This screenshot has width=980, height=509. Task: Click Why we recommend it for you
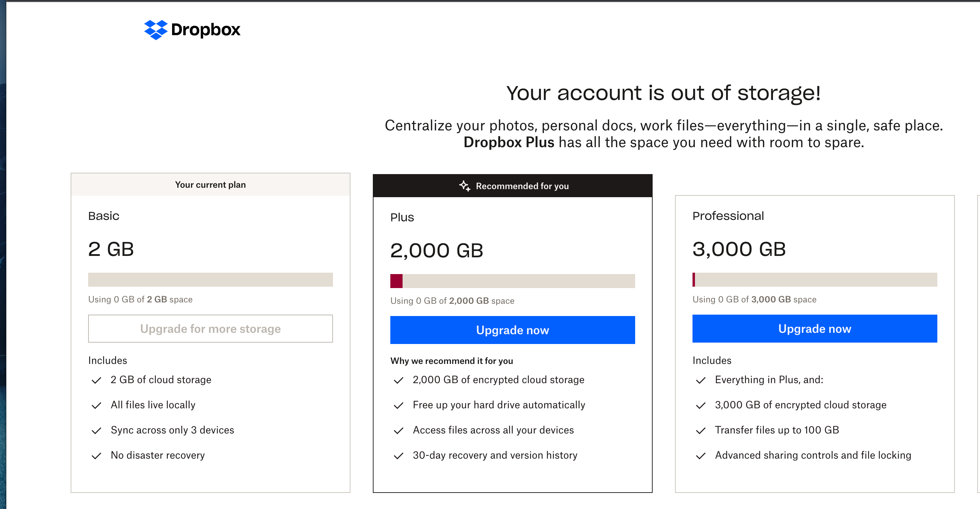[452, 361]
